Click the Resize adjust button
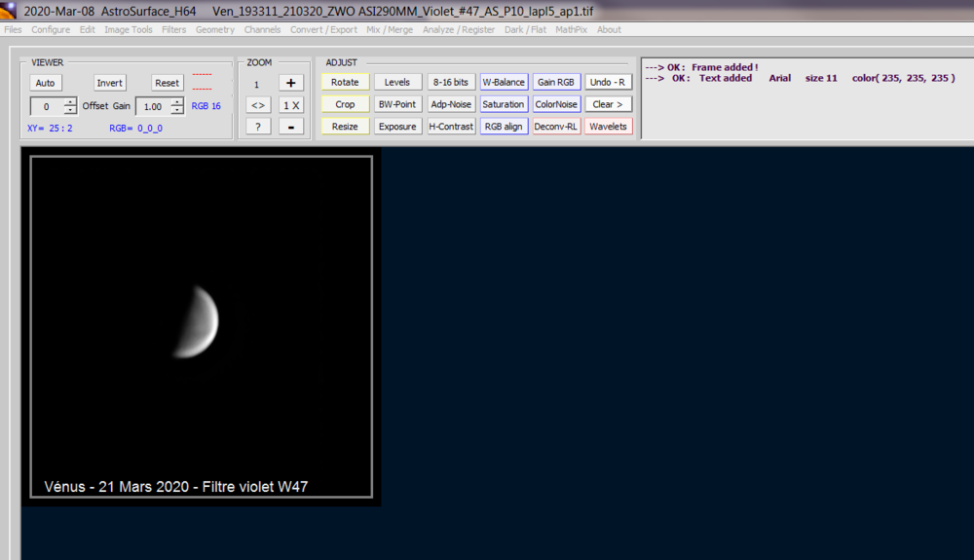Viewport: 974px width, 560px height. click(x=345, y=126)
